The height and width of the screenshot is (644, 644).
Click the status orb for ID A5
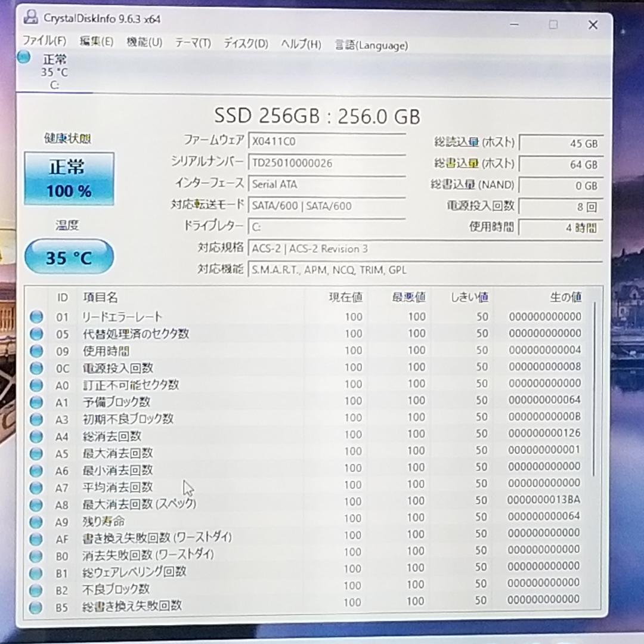pos(36,453)
